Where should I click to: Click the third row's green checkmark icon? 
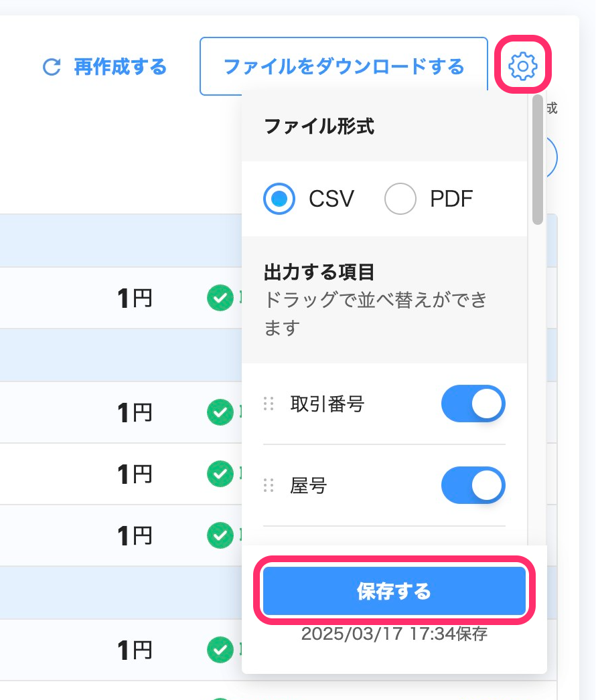click(x=220, y=474)
